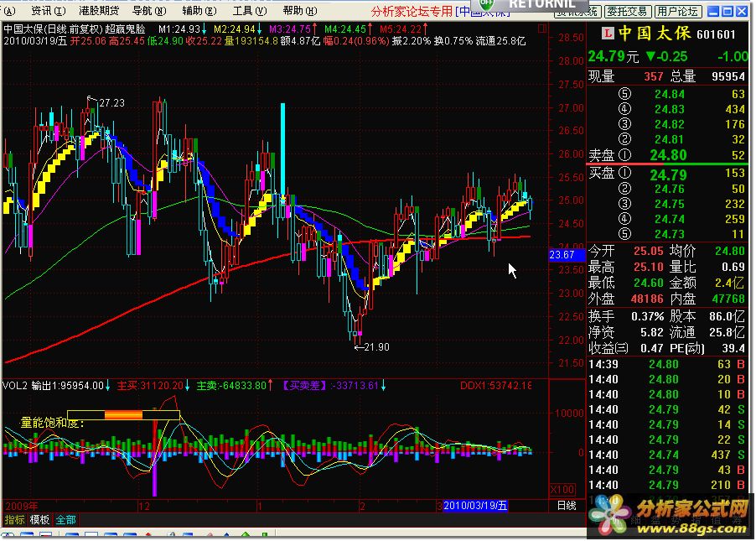
Task: Click the red L icon beside 中国太保
Action: click(608, 34)
